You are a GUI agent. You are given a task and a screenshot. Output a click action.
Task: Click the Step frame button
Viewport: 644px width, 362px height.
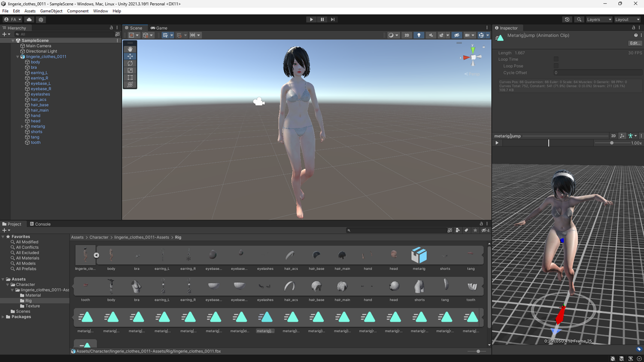(333, 19)
